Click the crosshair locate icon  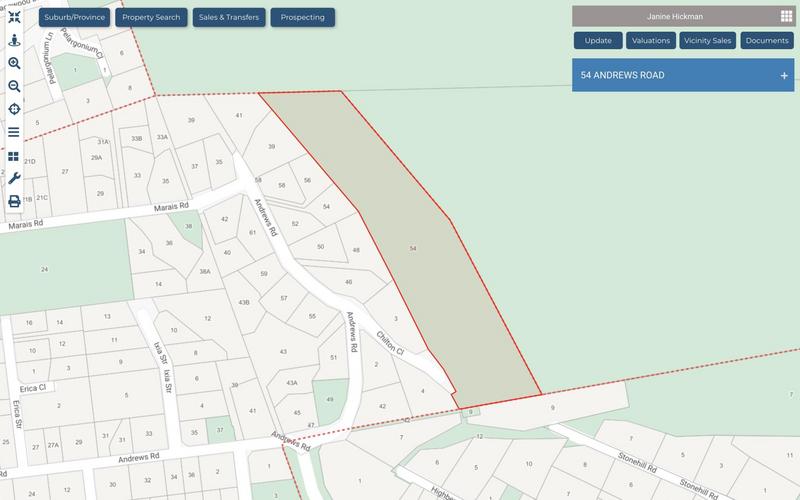[14, 109]
